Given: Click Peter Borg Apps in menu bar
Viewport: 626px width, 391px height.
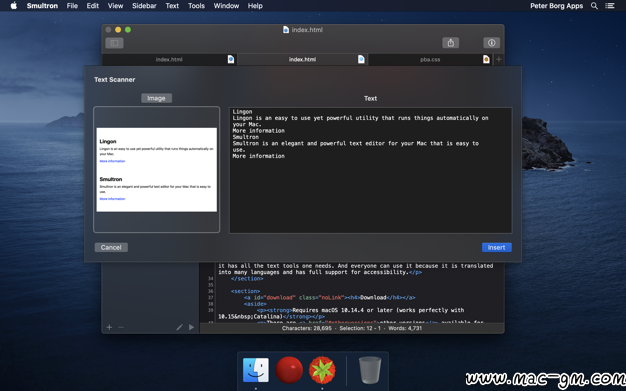Looking at the screenshot, I should [556, 6].
